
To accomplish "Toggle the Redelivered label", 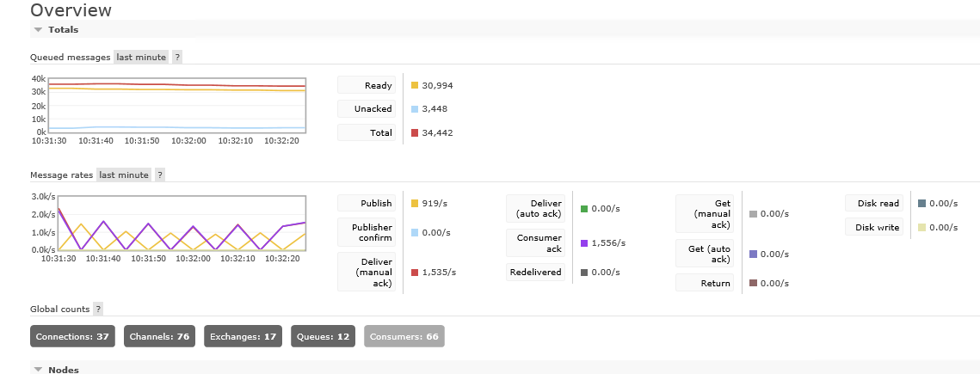I will coord(536,273).
